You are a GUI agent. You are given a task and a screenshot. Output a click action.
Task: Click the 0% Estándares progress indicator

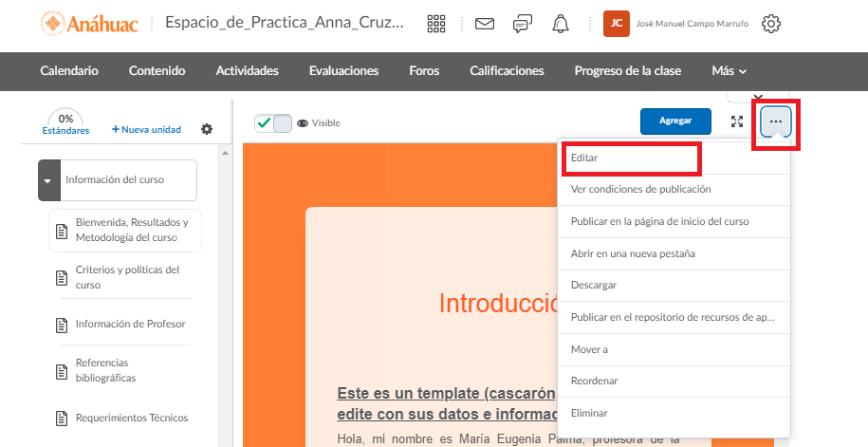click(65, 123)
